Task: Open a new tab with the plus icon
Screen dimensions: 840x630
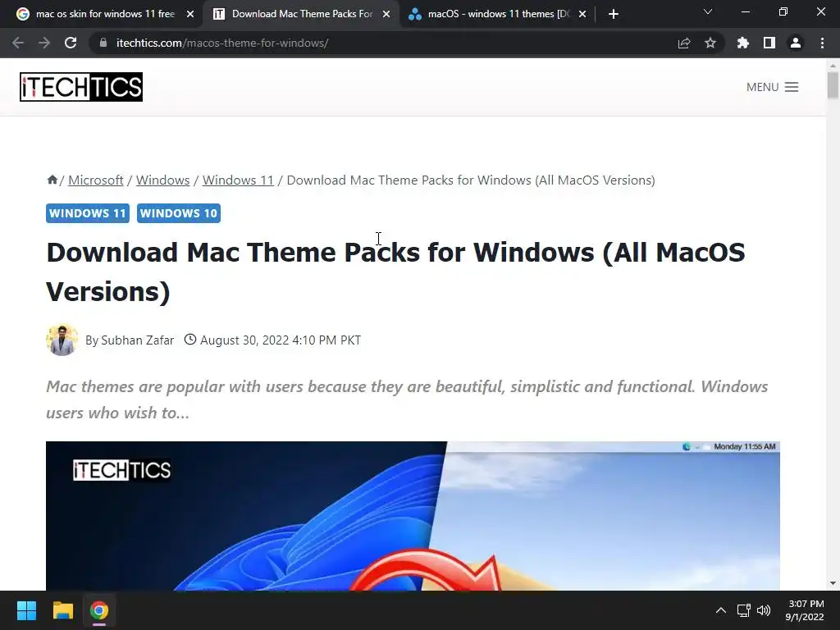Action: (x=614, y=14)
